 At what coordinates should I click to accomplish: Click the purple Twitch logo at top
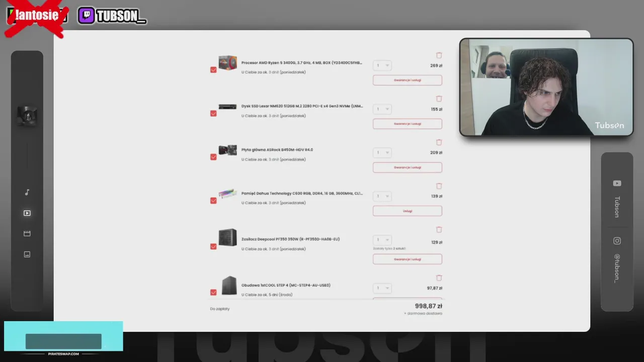tap(86, 16)
